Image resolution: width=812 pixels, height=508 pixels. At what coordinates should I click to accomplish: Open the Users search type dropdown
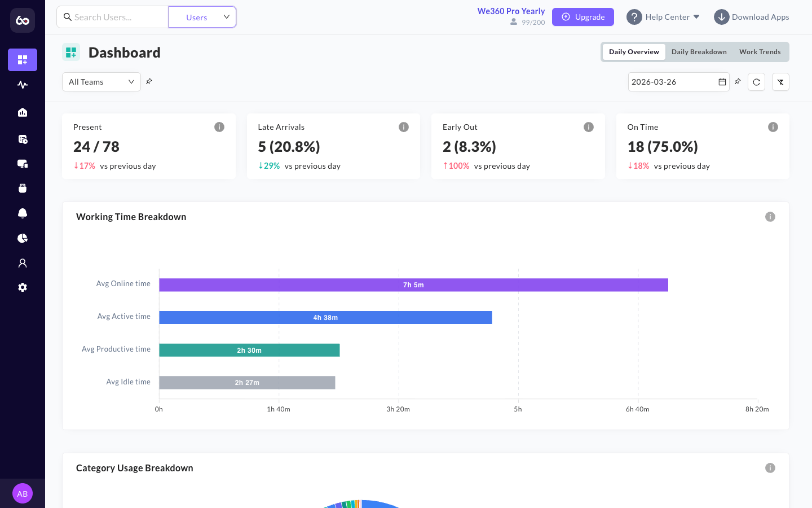coord(202,17)
